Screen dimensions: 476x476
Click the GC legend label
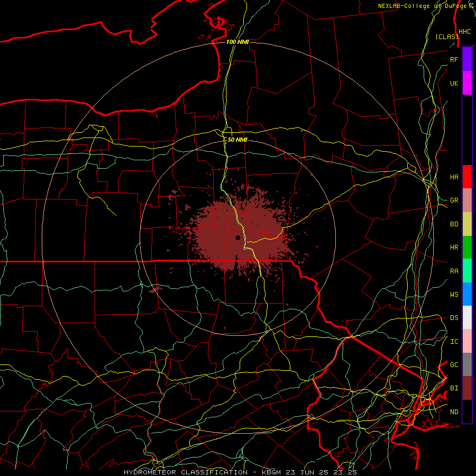(x=454, y=365)
